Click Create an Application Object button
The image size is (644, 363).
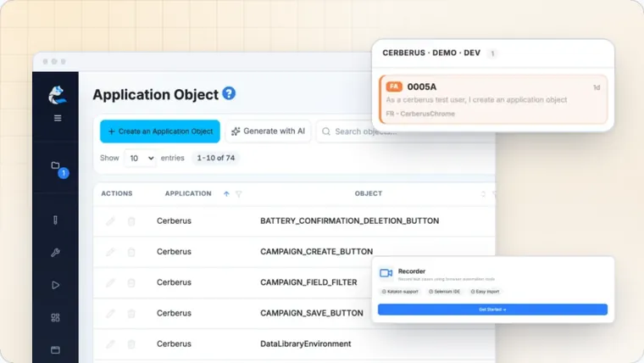pyautogui.click(x=160, y=131)
